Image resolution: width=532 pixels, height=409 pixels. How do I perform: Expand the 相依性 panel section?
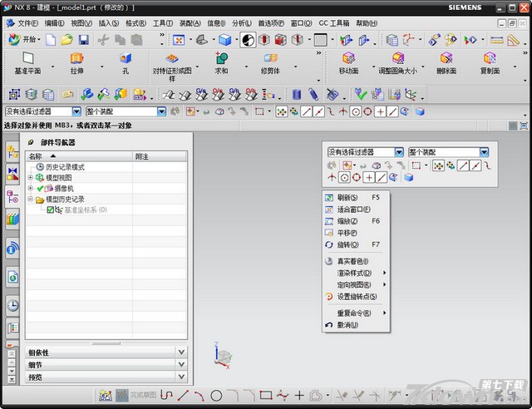click(x=181, y=352)
